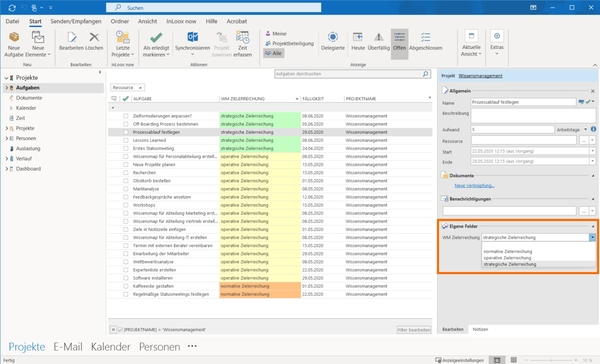Choose normative Zielerreichung from the list
This screenshot has width=600, height=364.
(x=508, y=251)
